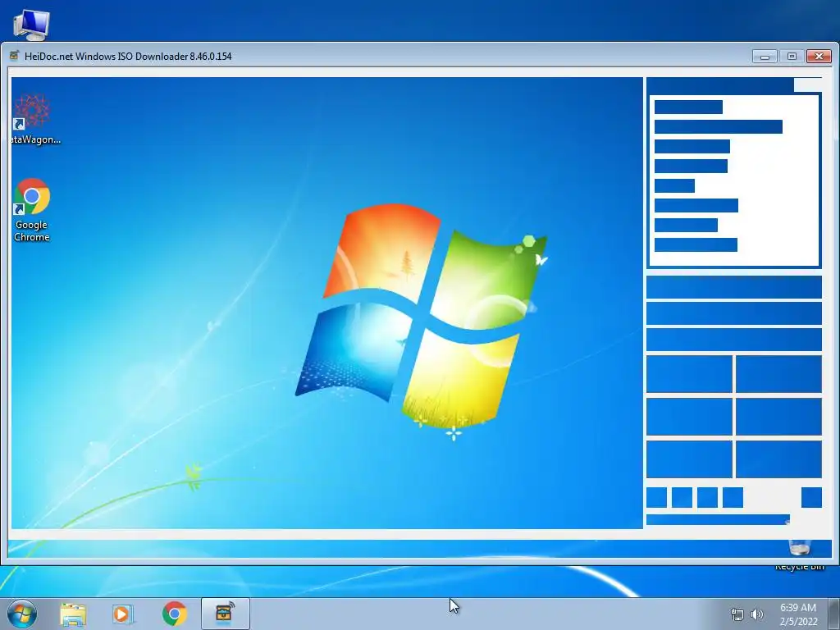The width and height of the screenshot is (840, 630).
Task: Close the ISO Downloader window
Action: 819,57
